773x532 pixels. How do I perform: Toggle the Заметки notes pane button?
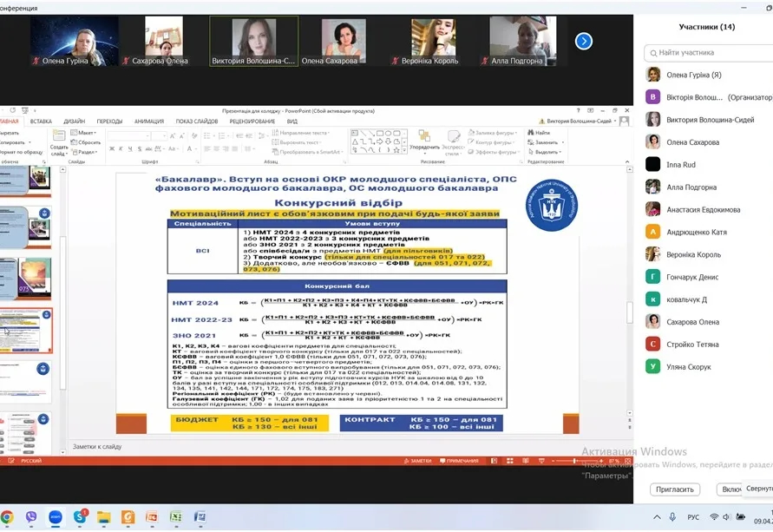417,461
